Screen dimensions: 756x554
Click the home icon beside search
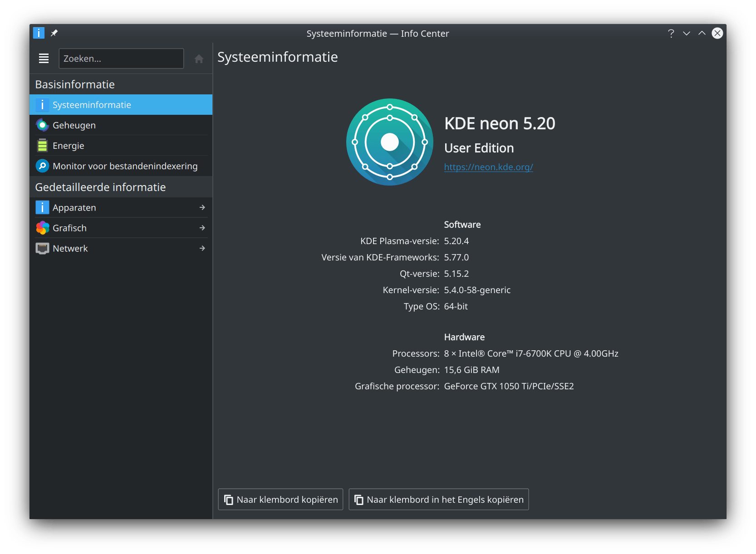tap(199, 59)
